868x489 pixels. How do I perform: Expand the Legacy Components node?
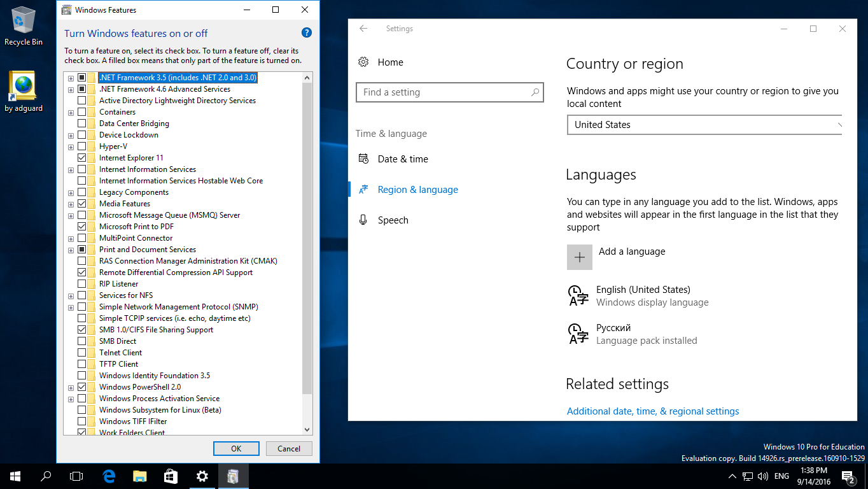pos(71,192)
